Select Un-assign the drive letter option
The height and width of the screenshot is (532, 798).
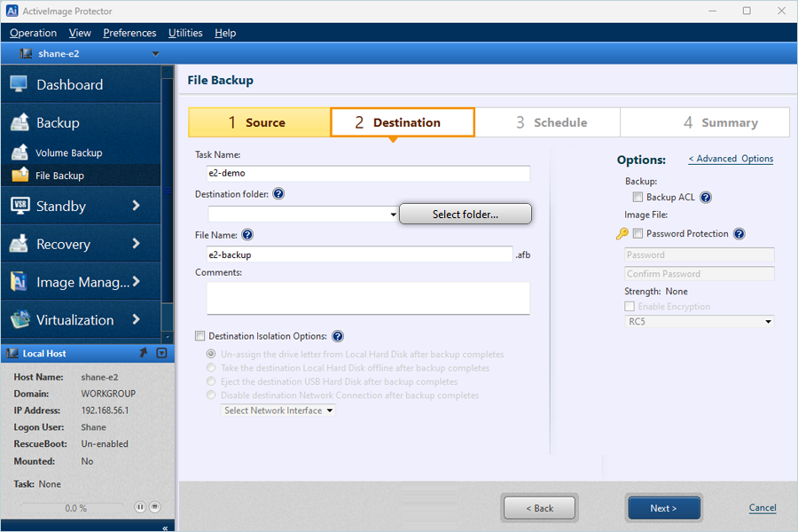(211, 354)
